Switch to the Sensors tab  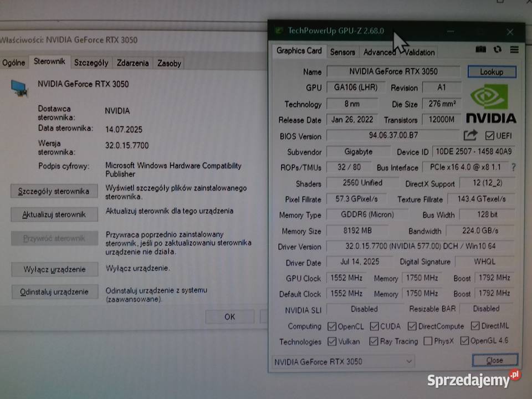pos(342,52)
